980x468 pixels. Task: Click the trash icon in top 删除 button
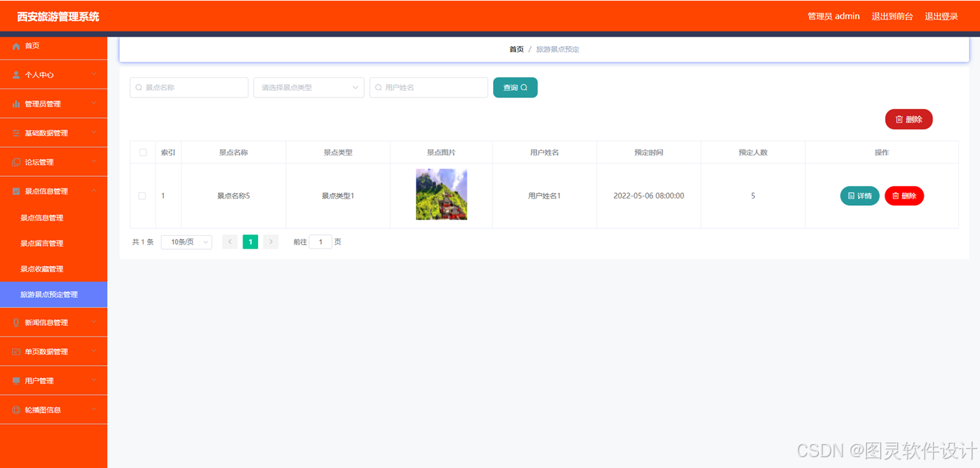899,119
